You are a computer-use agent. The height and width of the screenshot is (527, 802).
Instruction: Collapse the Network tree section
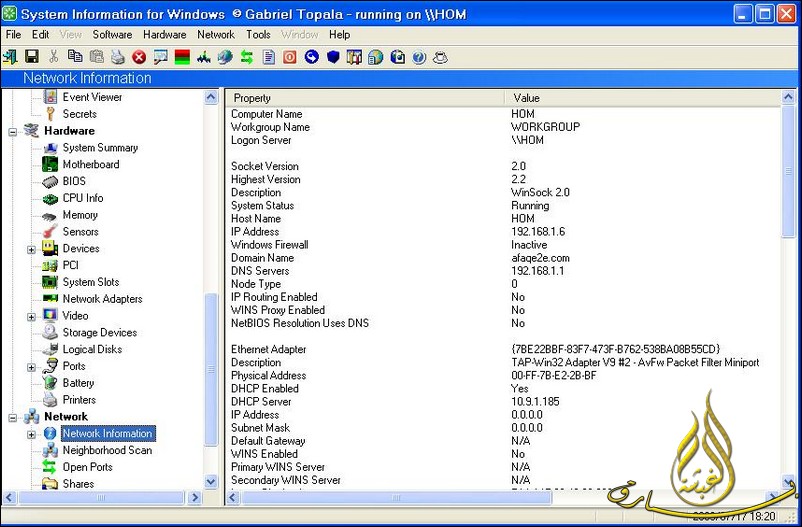(x=13, y=418)
